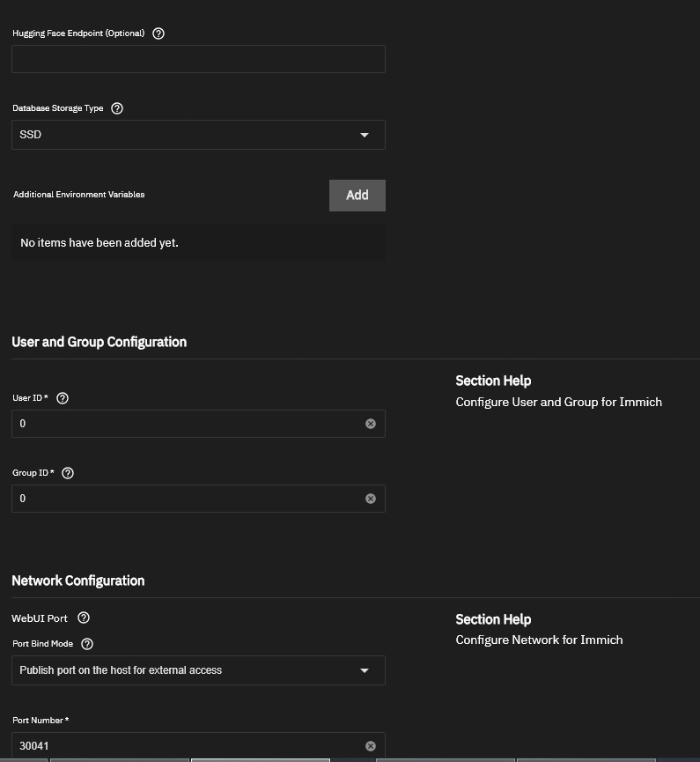Click the Additional Environment Variables label

point(78,195)
